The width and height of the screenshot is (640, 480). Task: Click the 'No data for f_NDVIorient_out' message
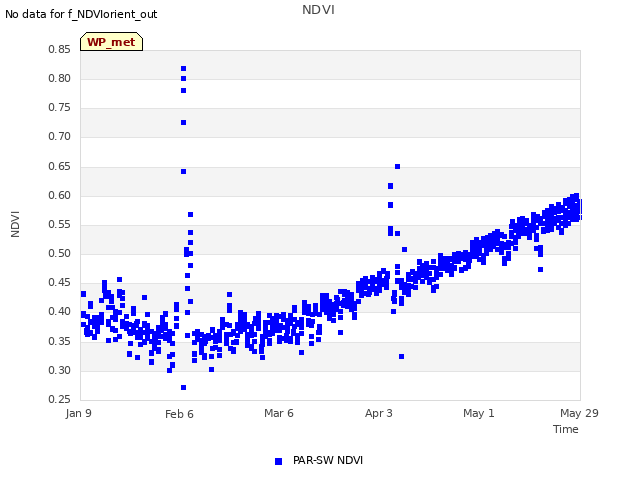(x=81, y=14)
